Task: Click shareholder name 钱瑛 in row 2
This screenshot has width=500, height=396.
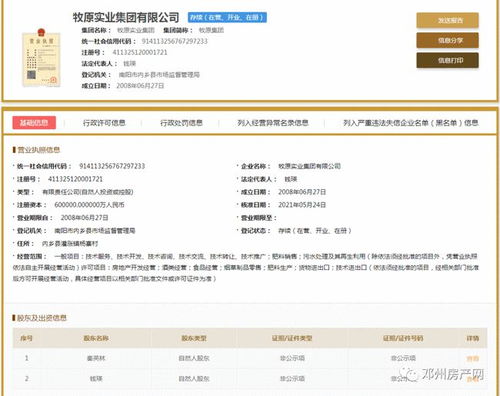Action: [x=96, y=379]
